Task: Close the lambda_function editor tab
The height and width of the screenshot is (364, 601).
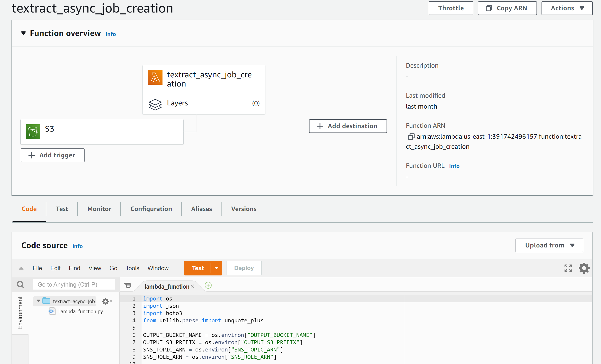Action: [x=192, y=286]
